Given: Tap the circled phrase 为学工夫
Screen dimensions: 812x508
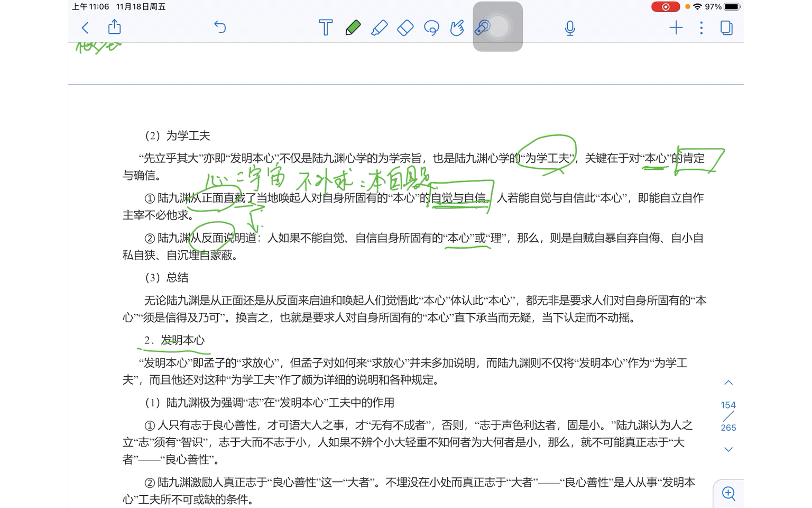Looking at the screenshot, I should pos(547,158).
